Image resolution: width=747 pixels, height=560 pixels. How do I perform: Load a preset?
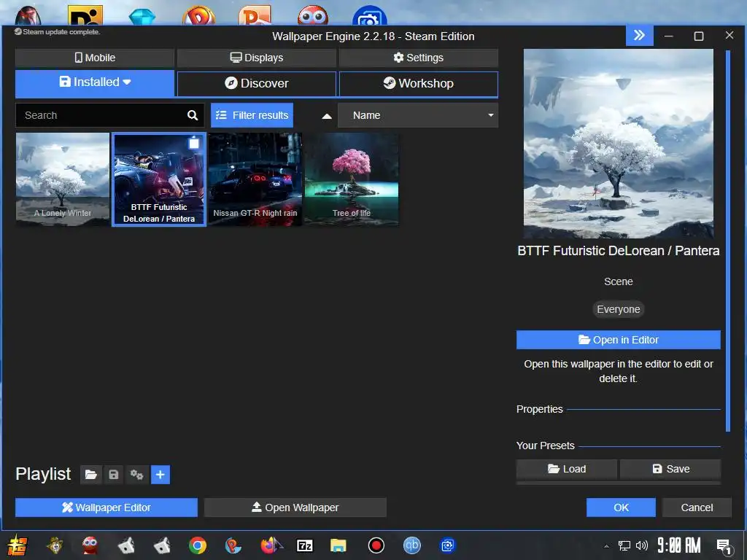tap(566, 469)
